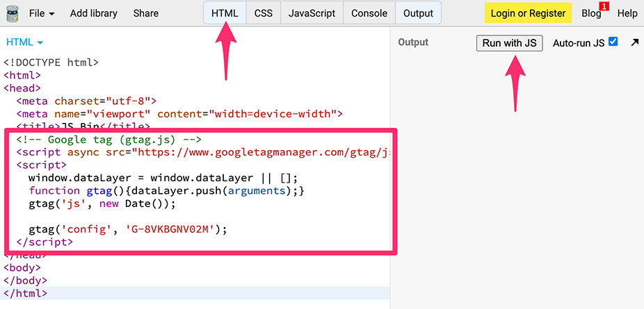This screenshot has height=309, width=644.
Task: Click the <!DOCTYPE html> line
Action: (51, 62)
